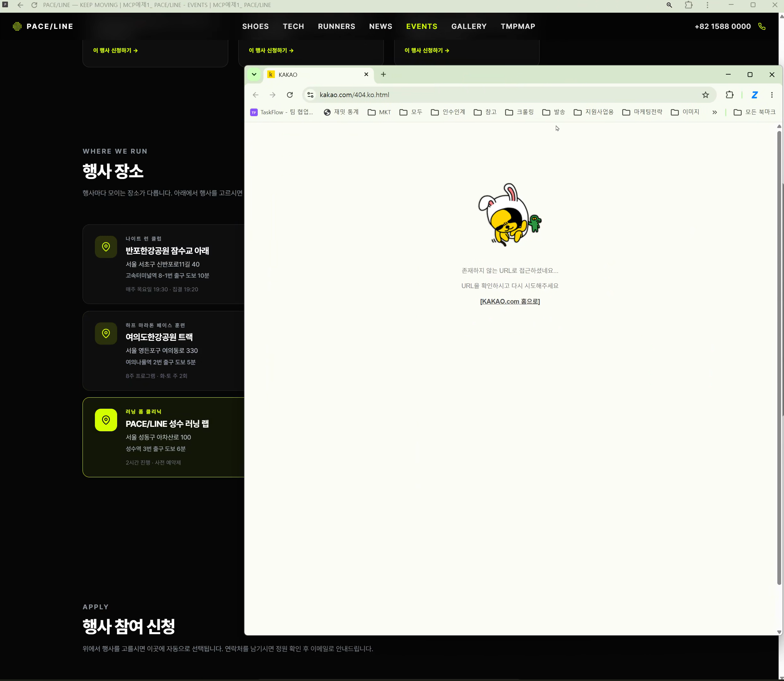Image resolution: width=784 pixels, height=681 pixels.
Task: Open Chrome three-dot menu in Kakao window
Action: [x=772, y=95]
